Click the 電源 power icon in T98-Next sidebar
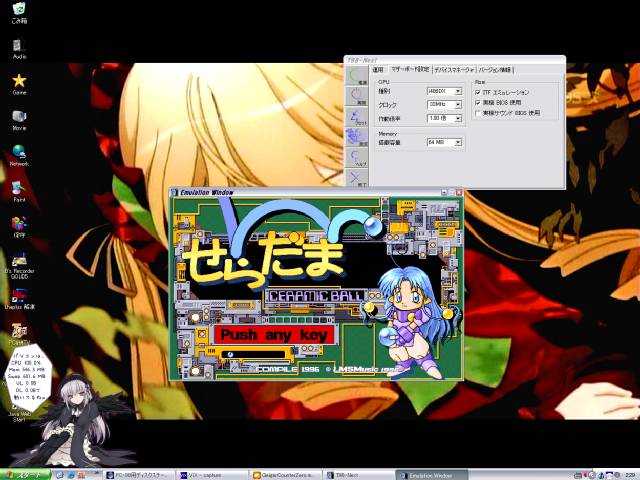 pyautogui.click(x=357, y=76)
